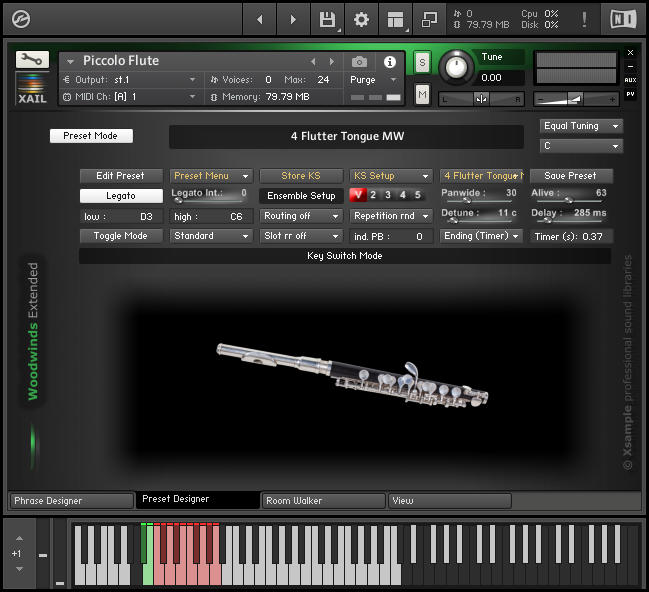Click the Edit Preset button
This screenshot has width=649, height=592.
pyautogui.click(x=121, y=176)
